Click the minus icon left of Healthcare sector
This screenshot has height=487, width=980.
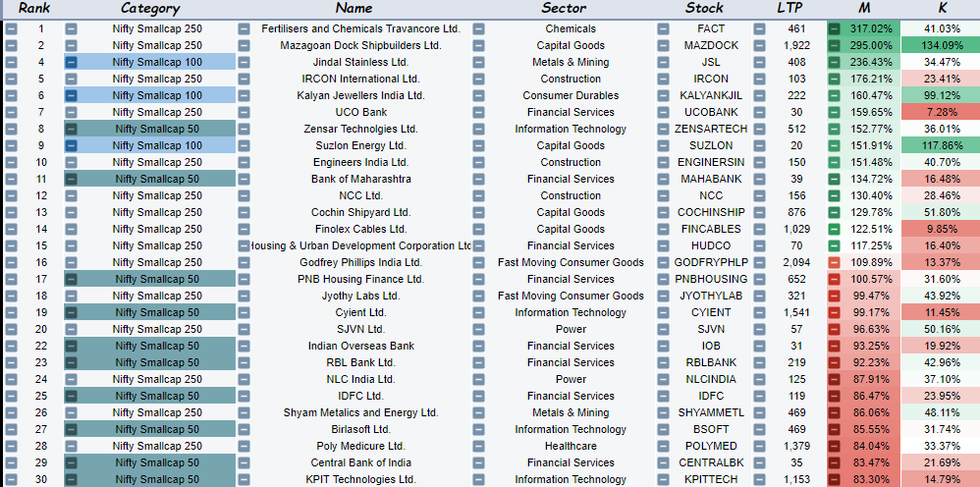click(479, 447)
